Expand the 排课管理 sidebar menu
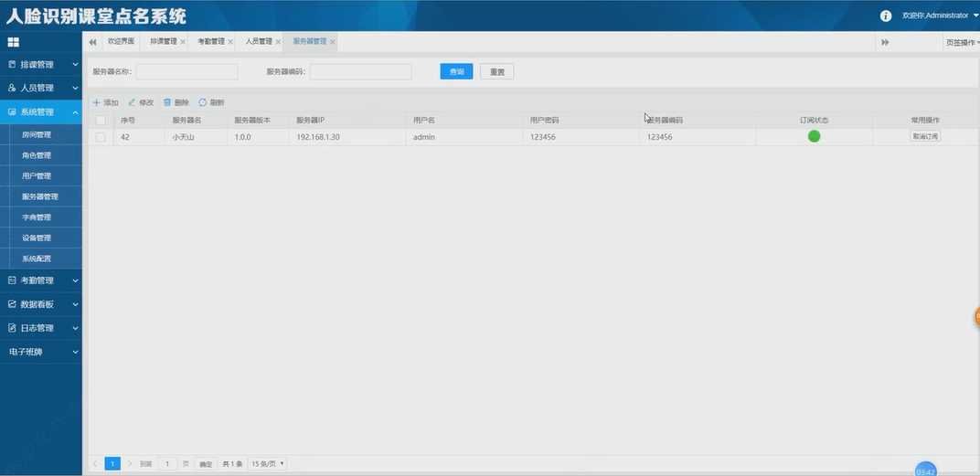Viewport: 980px width, 476px height. 40,64
